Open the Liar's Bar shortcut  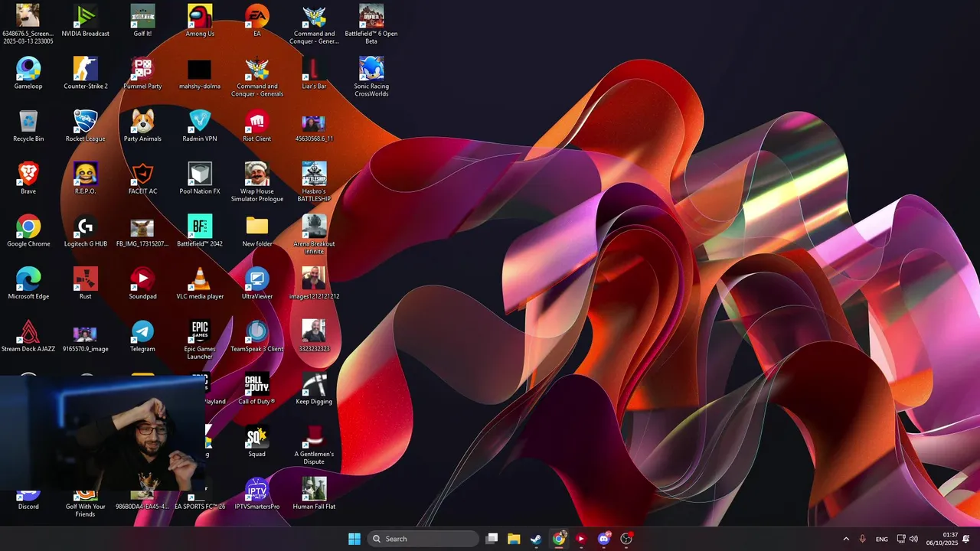[314, 73]
